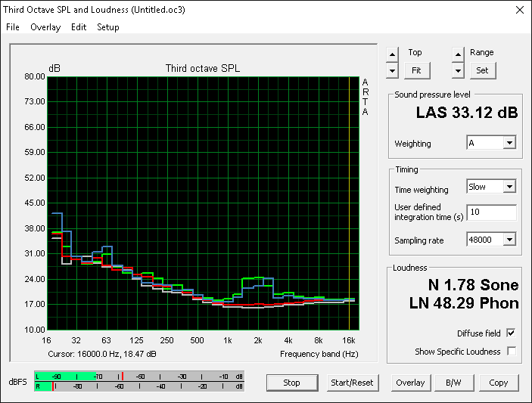
Task: Click the integration time input field
Action: [x=491, y=212]
